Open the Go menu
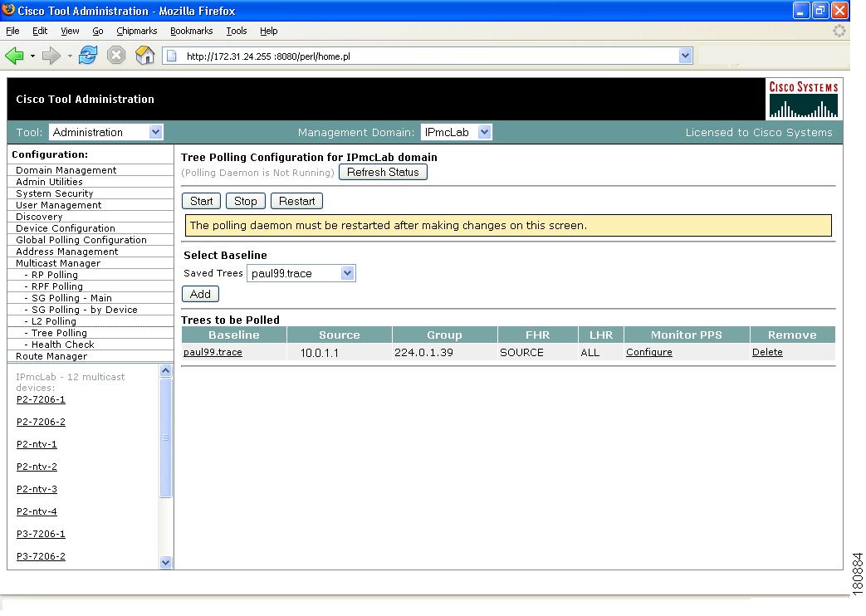 pos(98,31)
